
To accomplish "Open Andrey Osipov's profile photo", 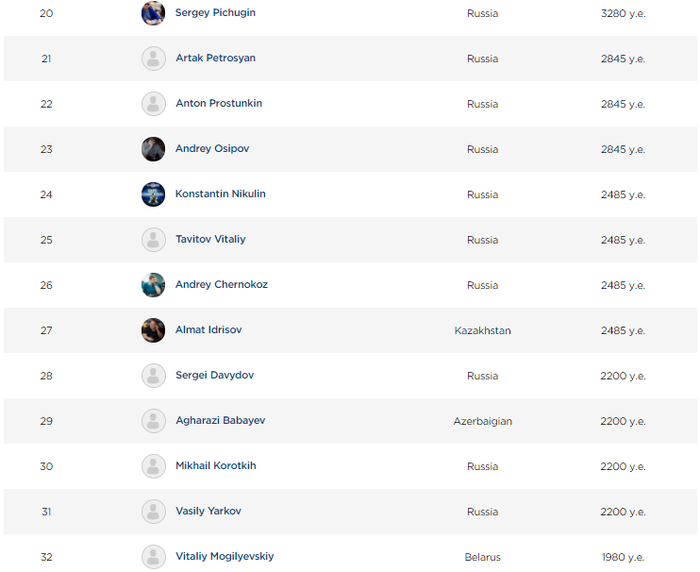I will pos(153,149).
